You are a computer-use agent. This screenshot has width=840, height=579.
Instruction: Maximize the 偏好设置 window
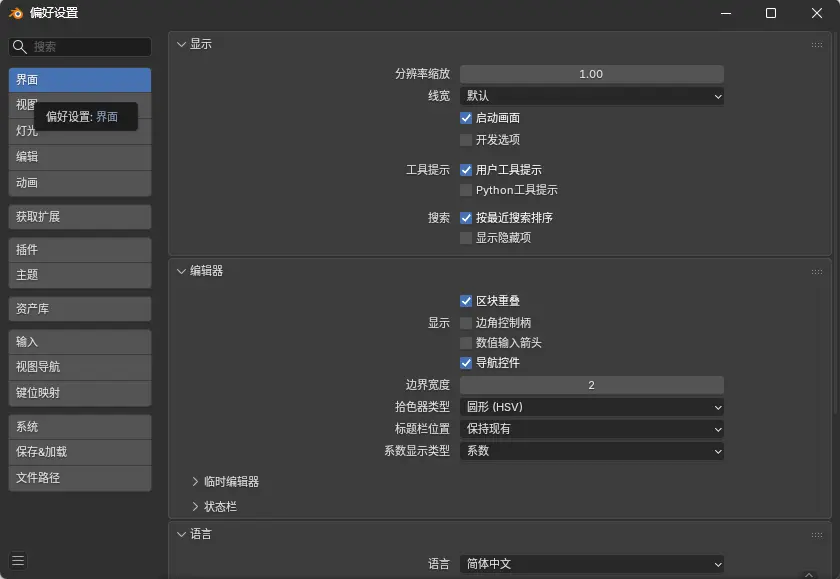770,13
